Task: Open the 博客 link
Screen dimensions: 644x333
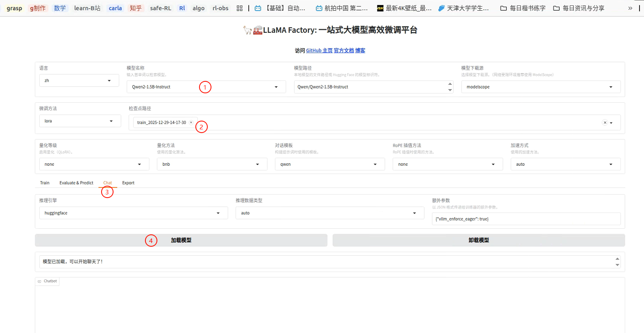Action: (x=360, y=51)
